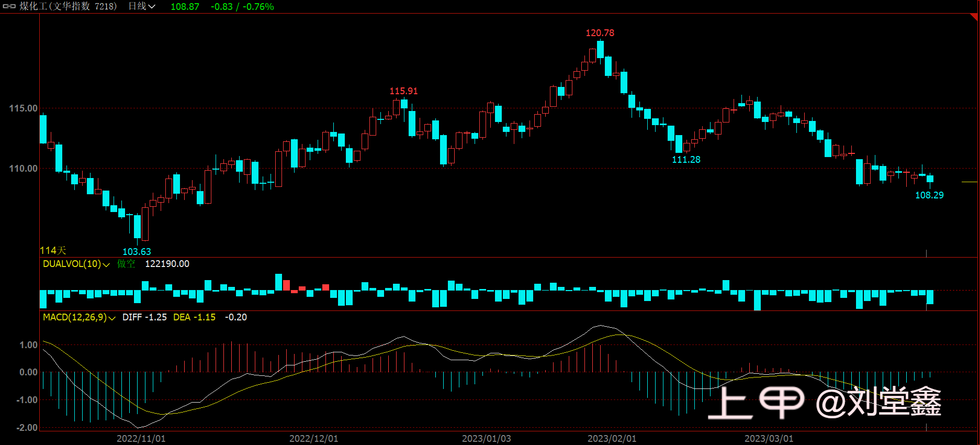Click the 2023/02/01 date axis label

click(612, 439)
